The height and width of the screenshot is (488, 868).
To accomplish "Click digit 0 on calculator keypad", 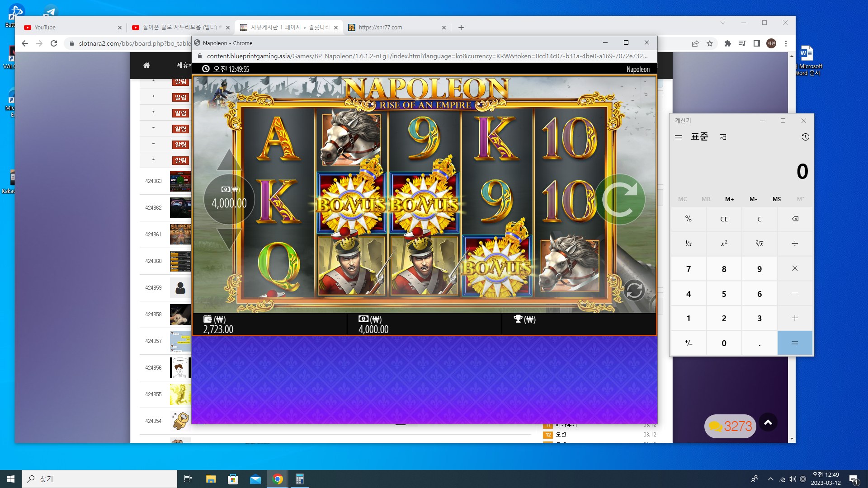I will click(x=724, y=343).
